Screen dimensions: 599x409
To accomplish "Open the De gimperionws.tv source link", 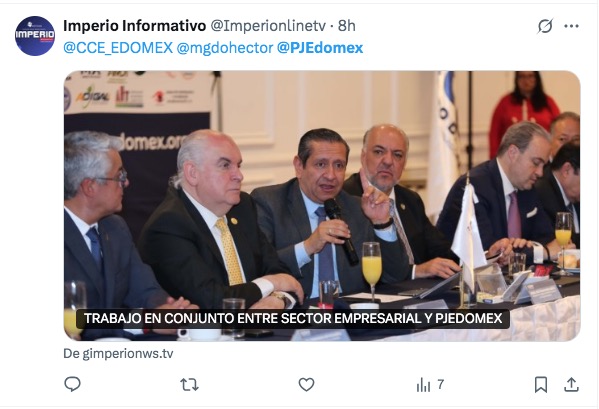I will (118, 354).
